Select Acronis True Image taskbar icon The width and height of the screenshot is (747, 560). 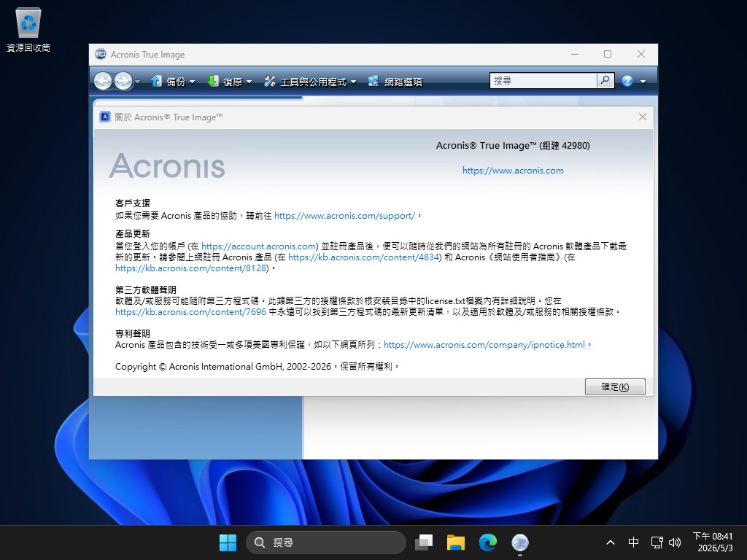[519, 542]
